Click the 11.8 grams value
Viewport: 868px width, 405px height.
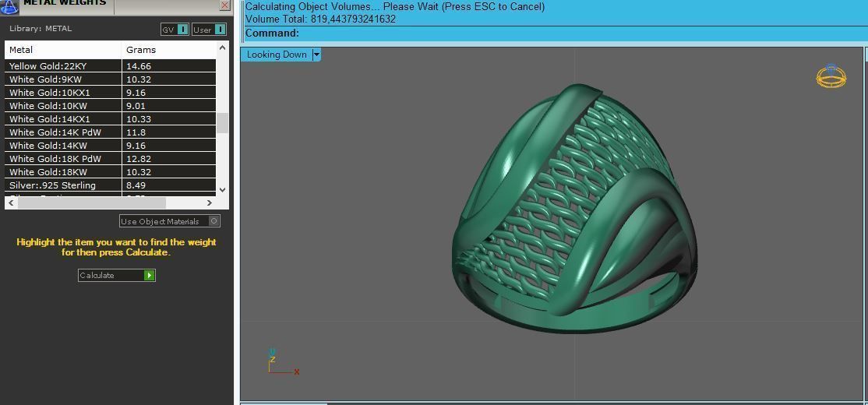[x=136, y=132]
